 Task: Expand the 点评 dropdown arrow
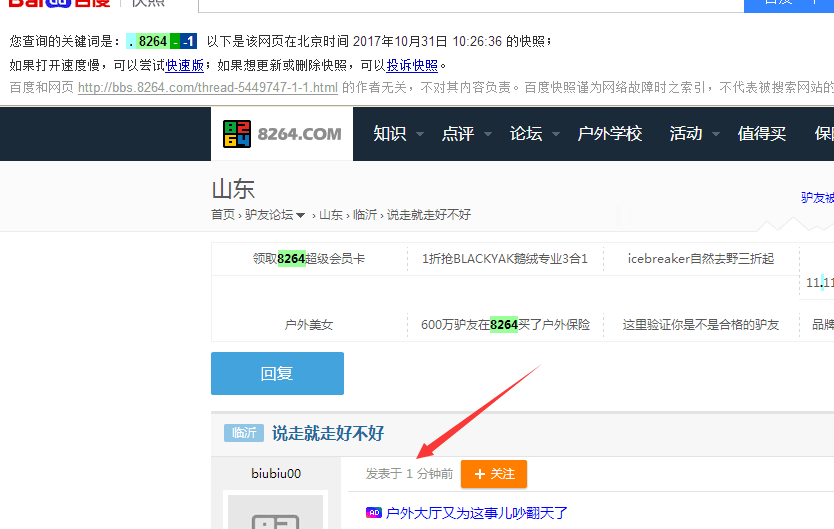(488, 134)
